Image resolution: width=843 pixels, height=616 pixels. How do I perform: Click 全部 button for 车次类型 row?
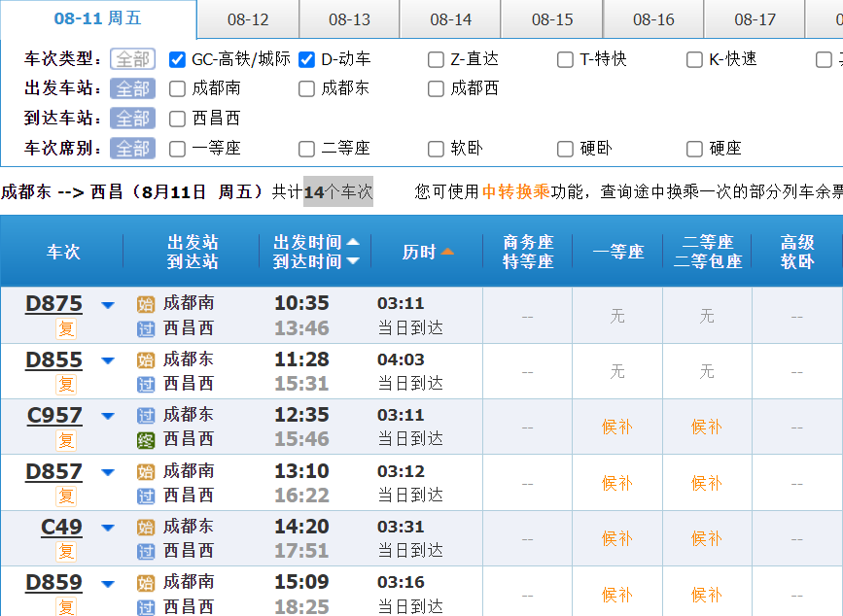click(132, 59)
